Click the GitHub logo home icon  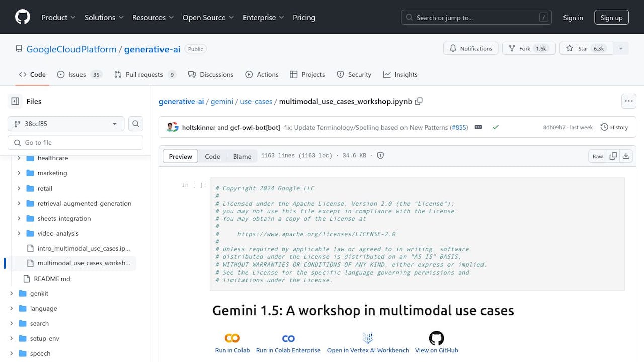coord(23,17)
